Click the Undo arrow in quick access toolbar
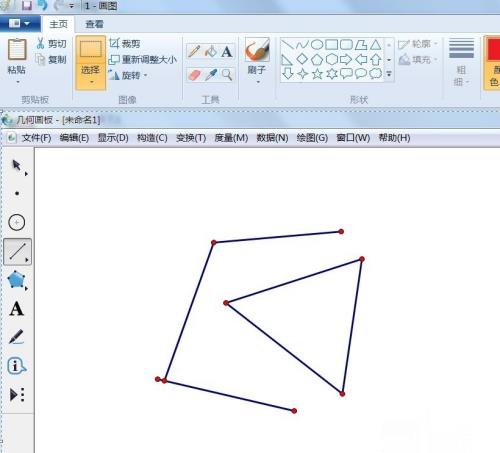 43,5
